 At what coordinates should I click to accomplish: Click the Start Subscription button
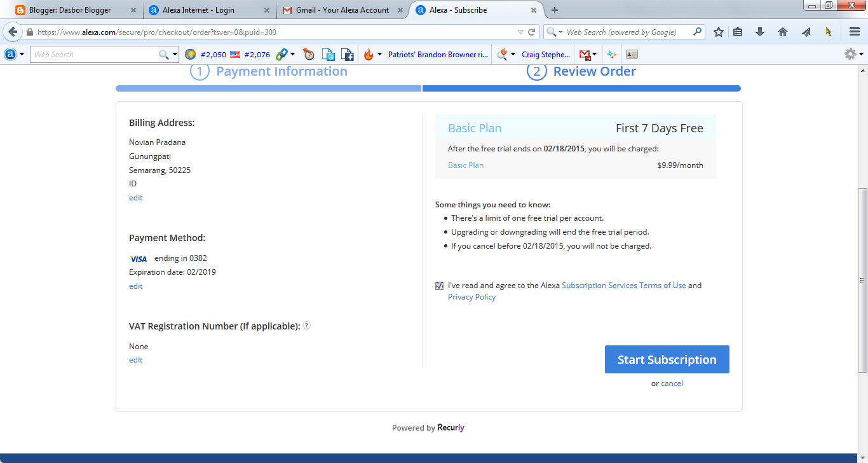pyautogui.click(x=667, y=359)
